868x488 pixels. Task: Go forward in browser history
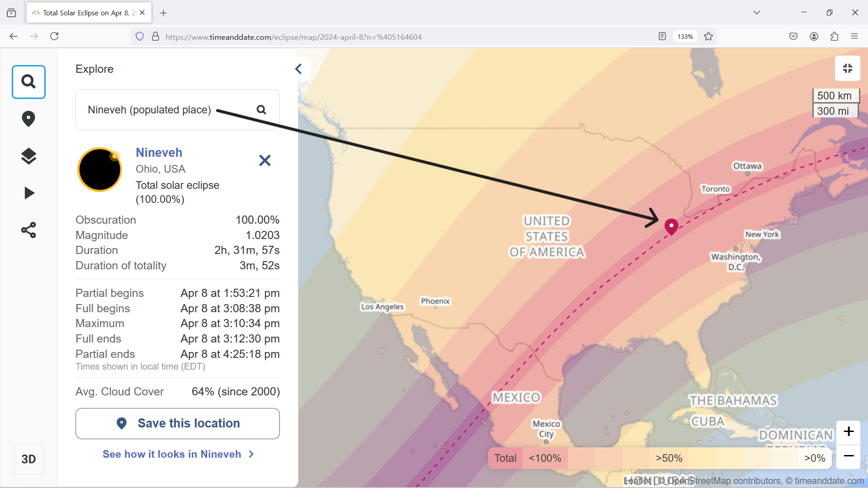pos(34,37)
